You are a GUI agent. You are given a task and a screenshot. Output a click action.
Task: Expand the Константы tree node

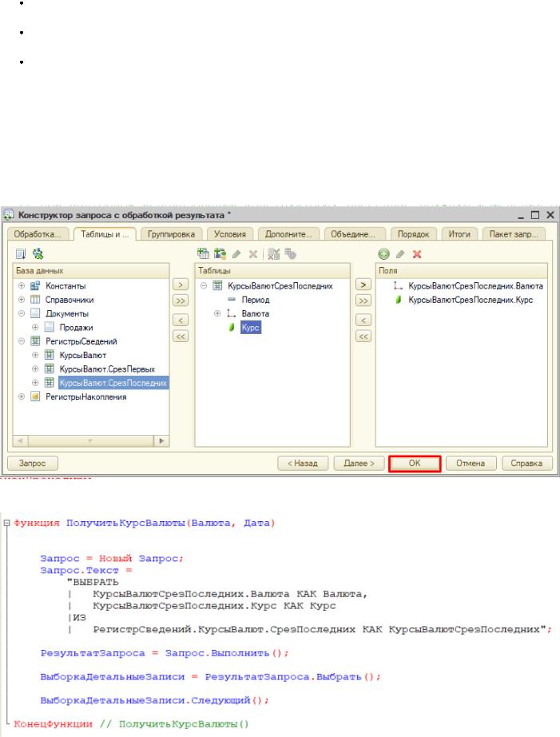(x=18, y=285)
